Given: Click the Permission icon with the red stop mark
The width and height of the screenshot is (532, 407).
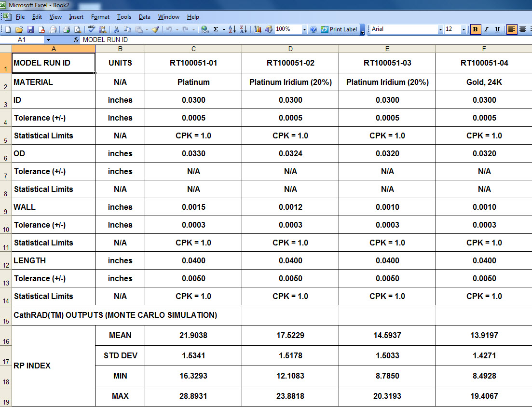Looking at the screenshot, I should click(41, 29).
